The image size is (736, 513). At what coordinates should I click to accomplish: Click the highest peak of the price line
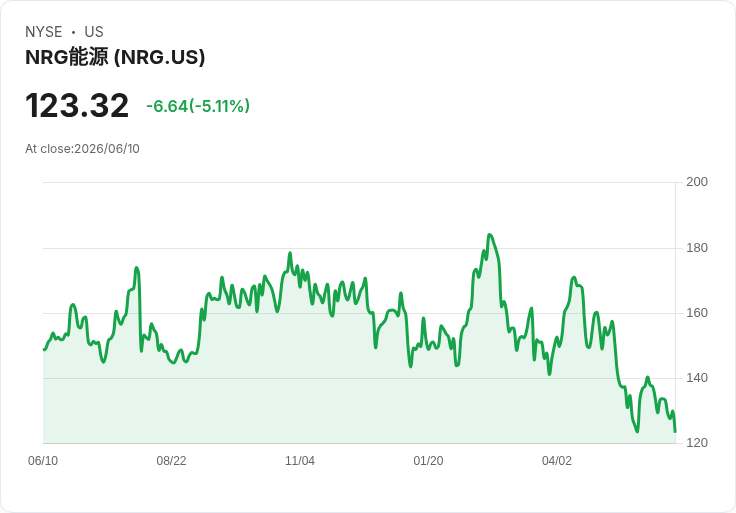[x=490, y=235]
